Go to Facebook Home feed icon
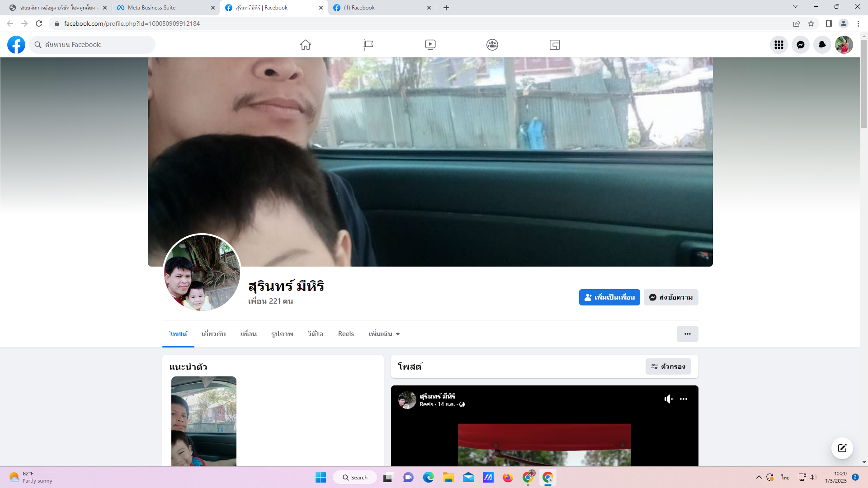The image size is (868, 488). click(306, 45)
